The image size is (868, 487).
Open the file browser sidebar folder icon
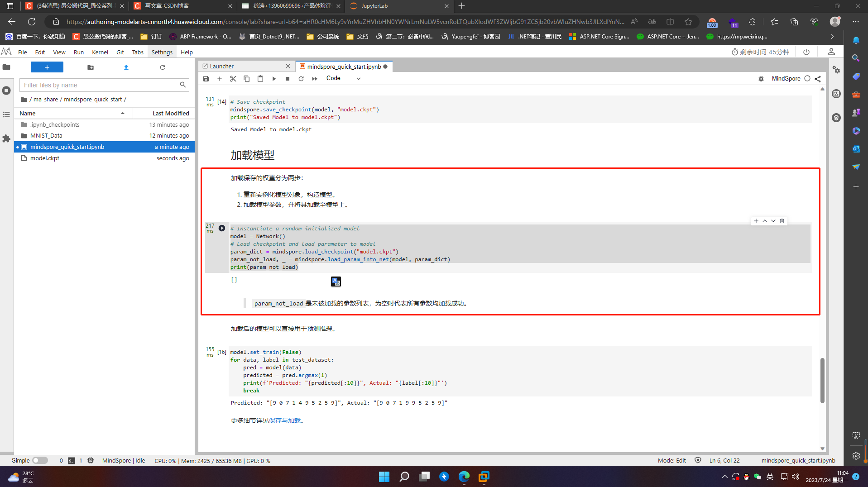point(6,67)
